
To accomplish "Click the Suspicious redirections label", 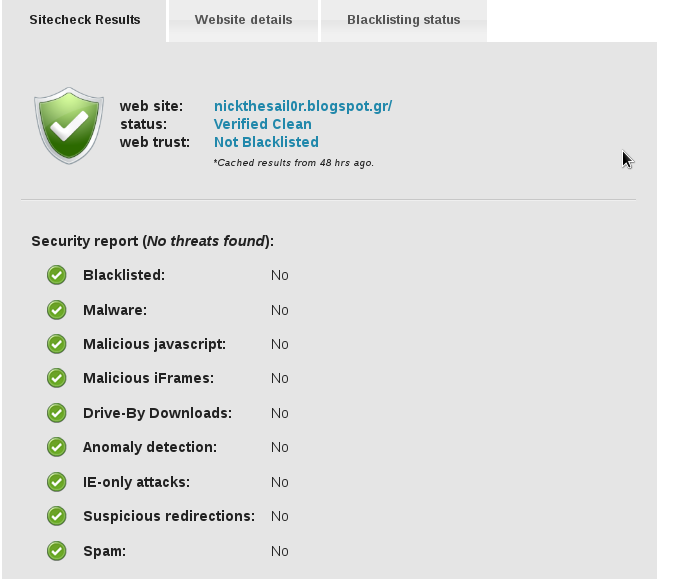I will pos(169,516).
